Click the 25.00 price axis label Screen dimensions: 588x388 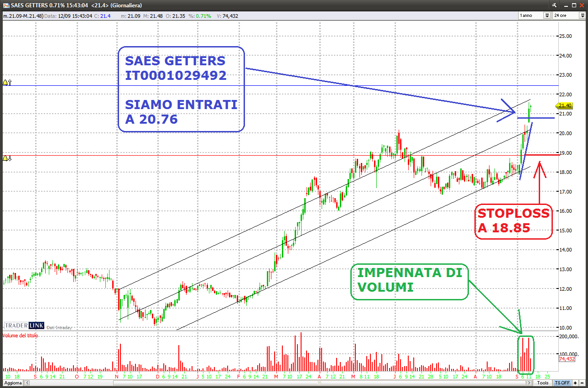click(x=566, y=36)
